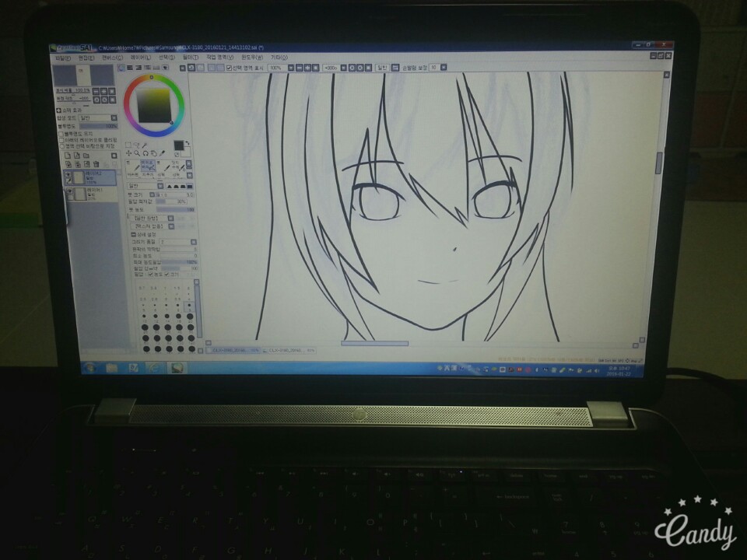This screenshot has width=747, height=560.
Task: Open the 캔버스(C) Canvas menu
Action: click(112, 58)
